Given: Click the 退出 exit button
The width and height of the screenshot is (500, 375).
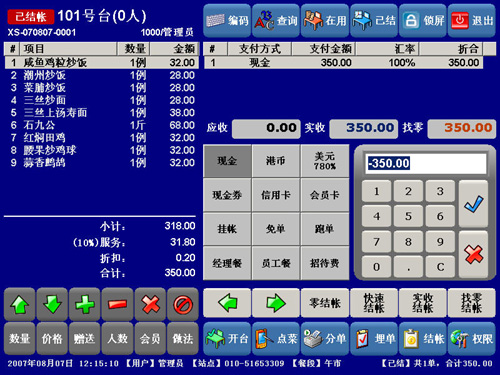Looking at the screenshot, I should coord(472,21).
